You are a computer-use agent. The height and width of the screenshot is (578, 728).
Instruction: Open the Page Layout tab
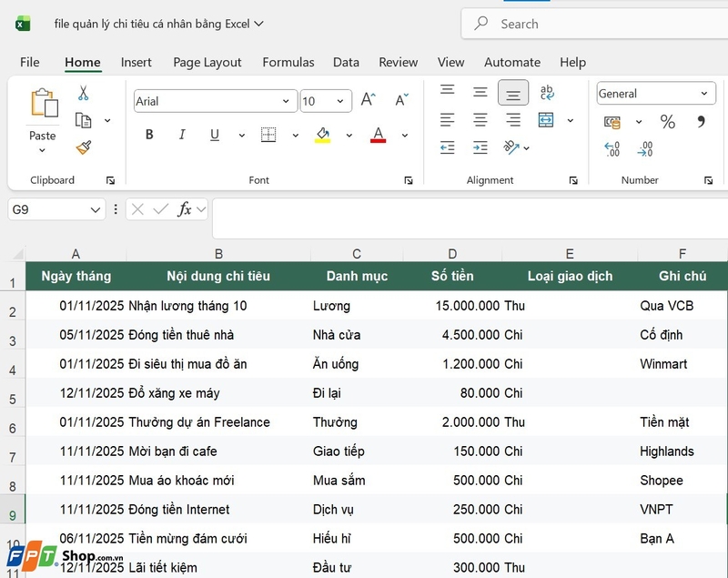pyautogui.click(x=207, y=62)
